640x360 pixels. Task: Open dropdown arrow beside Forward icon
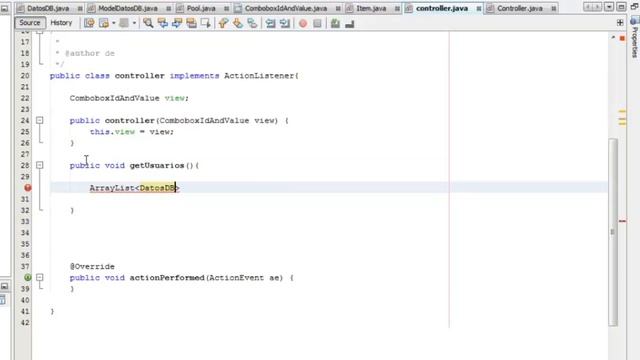click(134, 23)
